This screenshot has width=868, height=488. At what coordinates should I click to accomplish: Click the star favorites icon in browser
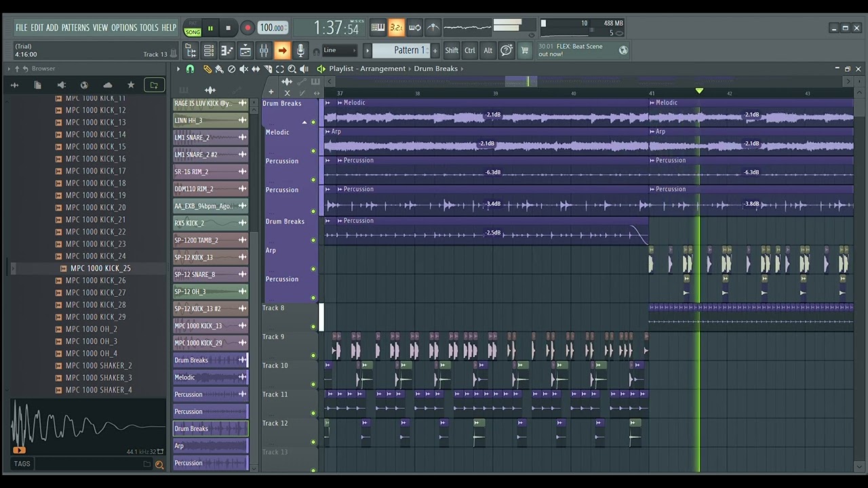pos(131,85)
